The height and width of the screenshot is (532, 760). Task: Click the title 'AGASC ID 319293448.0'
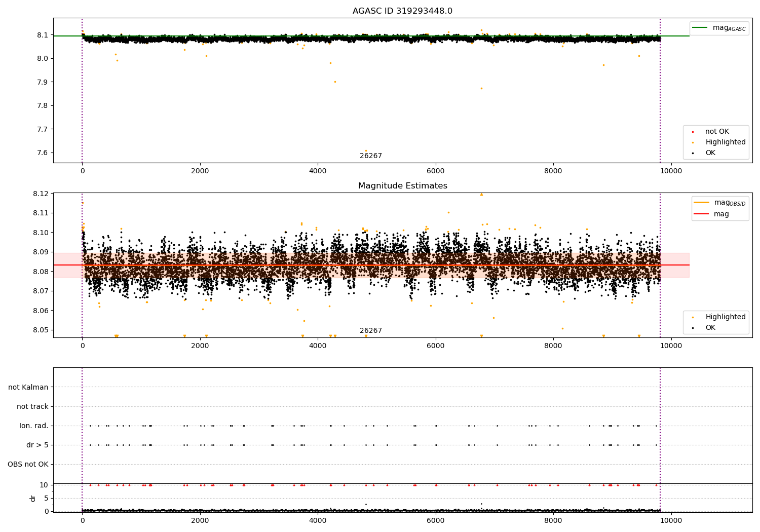[x=403, y=11]
